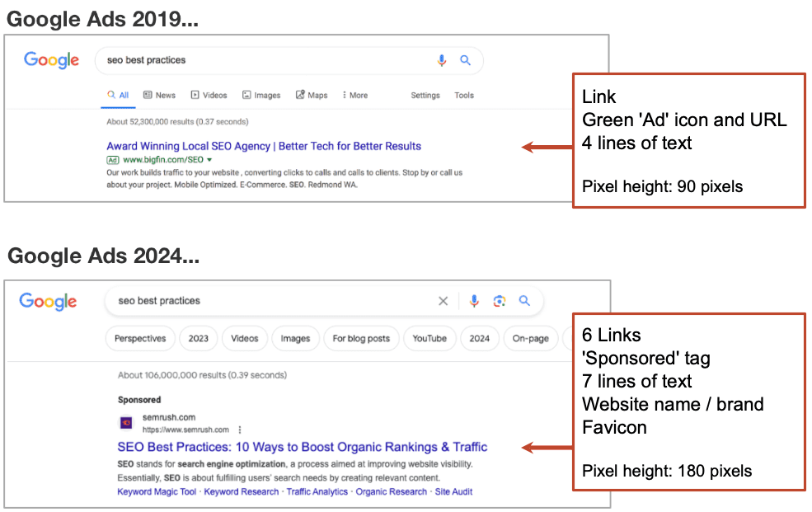812x512 pixels.
Task: Open the Keyword Magic Tool sitelink
Action: (x=157, y=492)
